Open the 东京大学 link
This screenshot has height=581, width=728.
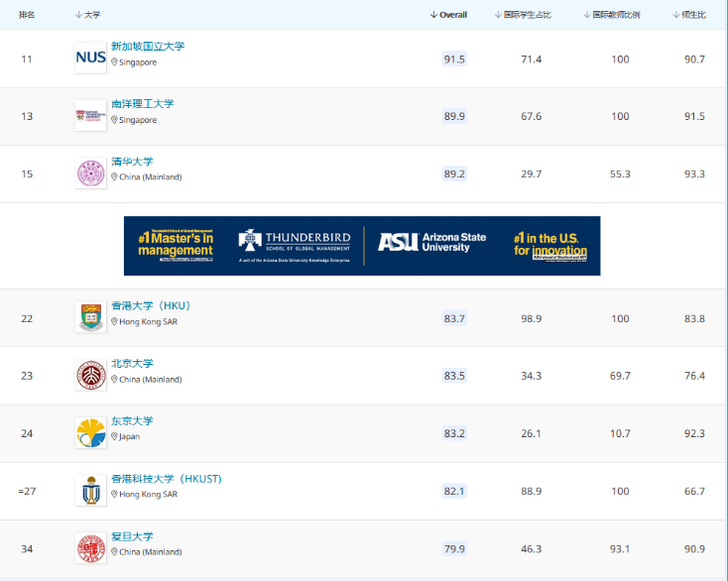tap(132, 421)
